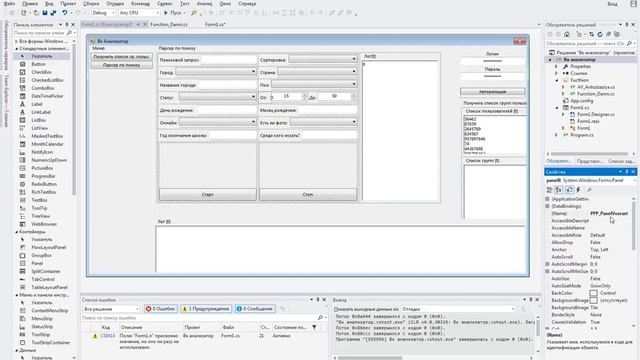This screenshot has height=360, width=640.
Task: Start debugging with the Пуск button
Action: [172, 13]
